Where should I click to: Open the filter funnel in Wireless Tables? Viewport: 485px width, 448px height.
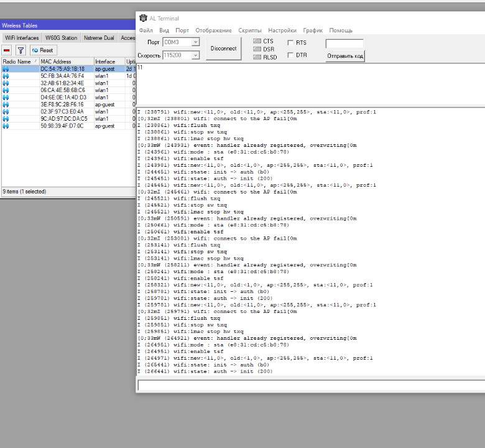click(x=21, y=50)
